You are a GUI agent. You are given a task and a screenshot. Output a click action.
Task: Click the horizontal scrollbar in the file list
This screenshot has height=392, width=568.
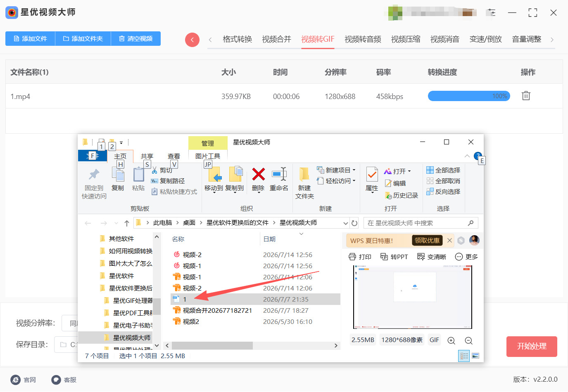pyautogui.click(x=212, y=345)
